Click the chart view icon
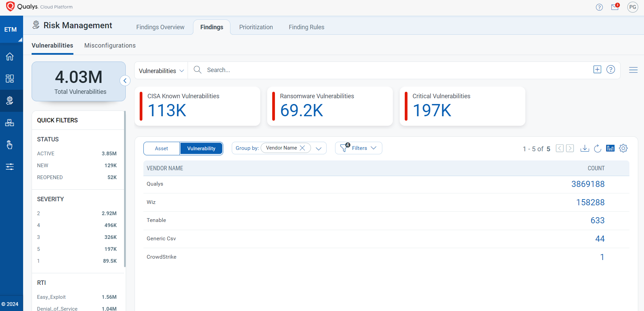Image resolution: width=644 pixels, height=311 pixels. point(610,148)
